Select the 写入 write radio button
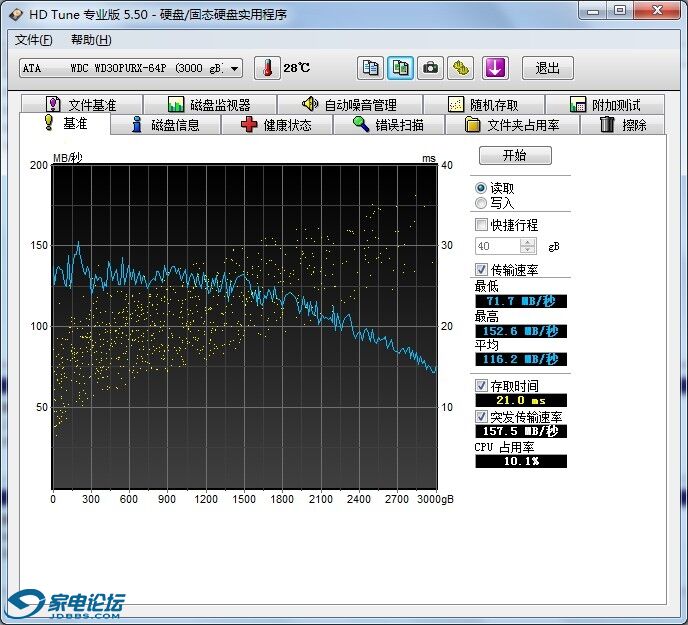This screenshot has height=625, width=688. [481, 203]
